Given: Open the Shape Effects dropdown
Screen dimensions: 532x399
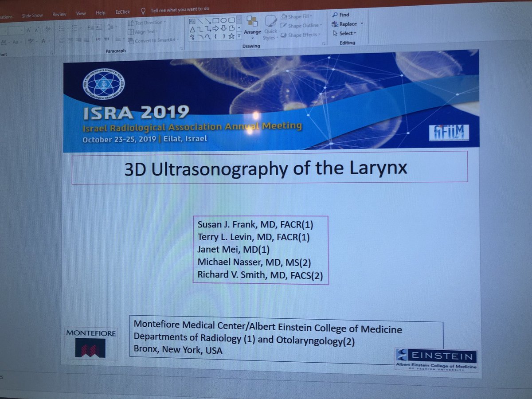Looking at the screenshot, I should coord(300,35).
